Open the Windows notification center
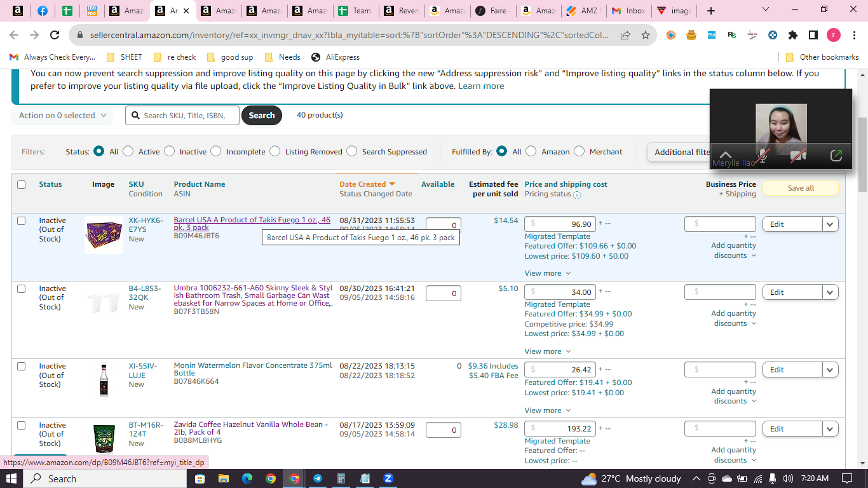This screenshot has height=488, width=868. click(846, 478)
